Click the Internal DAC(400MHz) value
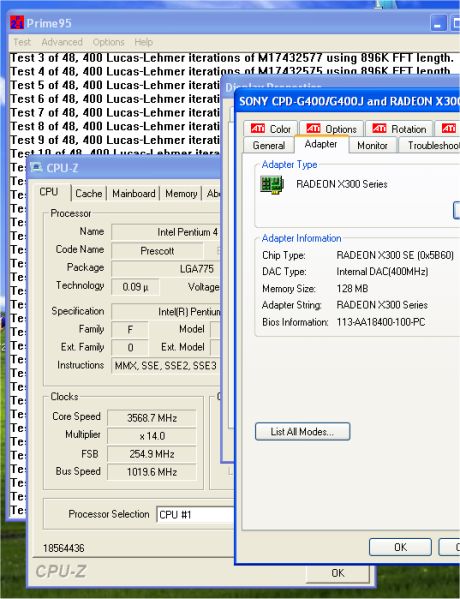The height and width of the screenshot is (599, 460). tap(382, 272)
